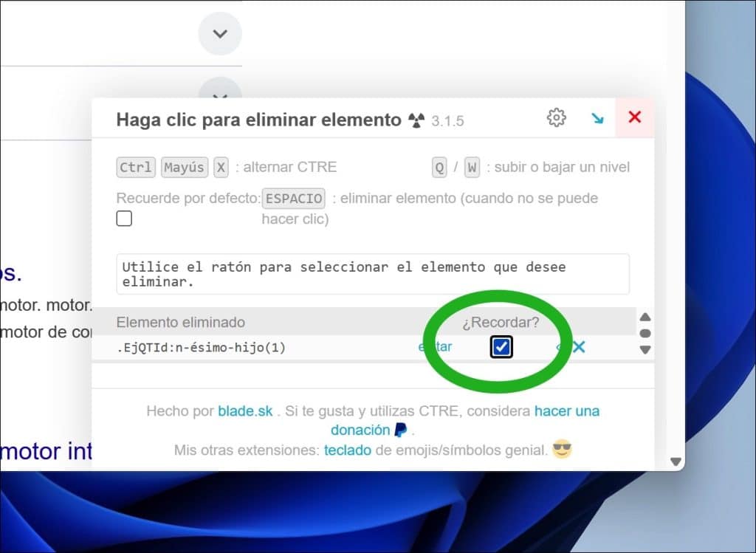Click the ESPACIO key hint
The image size is (756, 553).
pyautogui.click(x=294, y=198)
